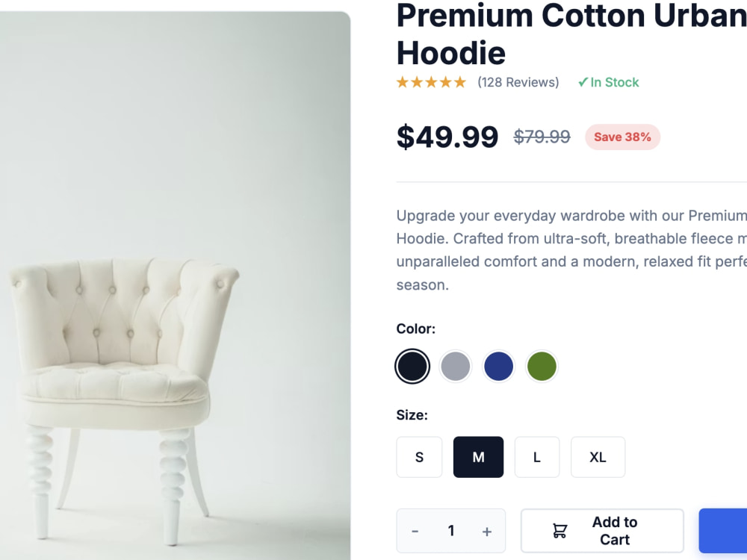Viewport: 747px width, 560px height.
Task: Select size S
Action: (x=419, y=457)
